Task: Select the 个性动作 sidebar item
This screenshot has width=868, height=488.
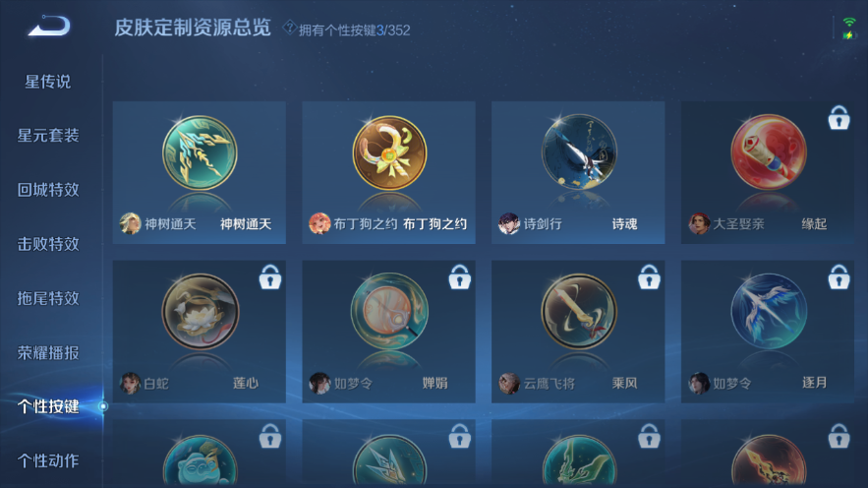Action: [x=48, y=460]
